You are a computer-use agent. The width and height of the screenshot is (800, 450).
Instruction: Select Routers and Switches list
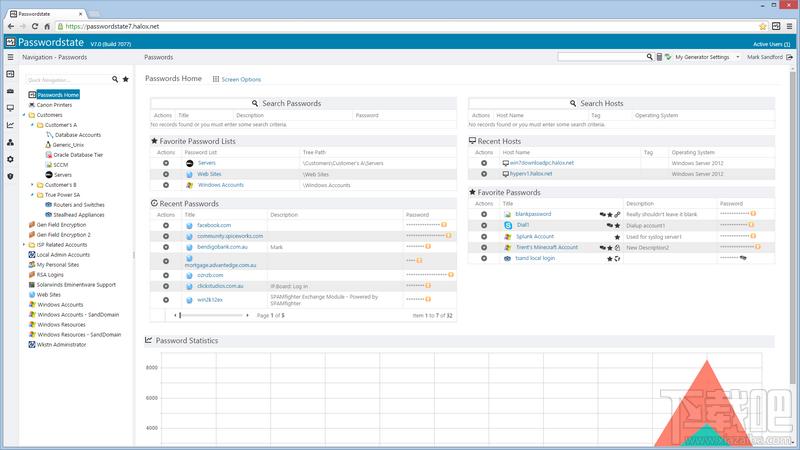tap(79, 205)
